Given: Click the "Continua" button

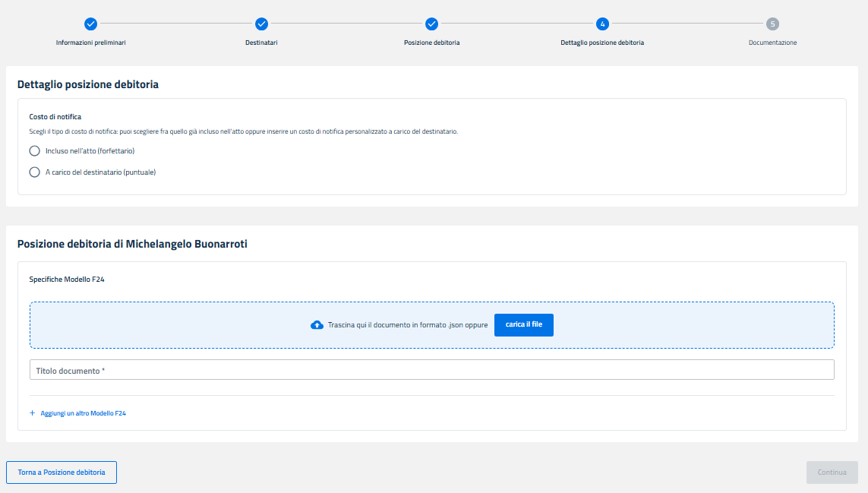Looking at the screenshot, I should pos(832,472).
